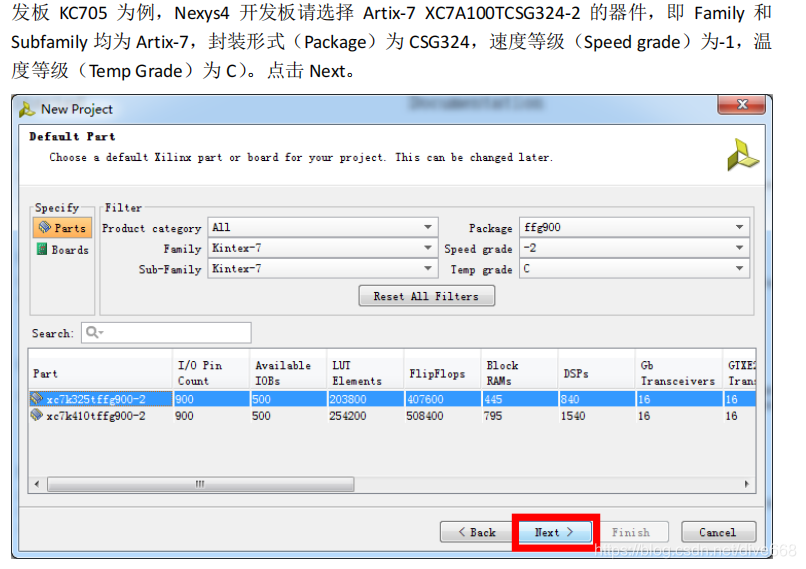Click into the Search input field

click(167, 333)
